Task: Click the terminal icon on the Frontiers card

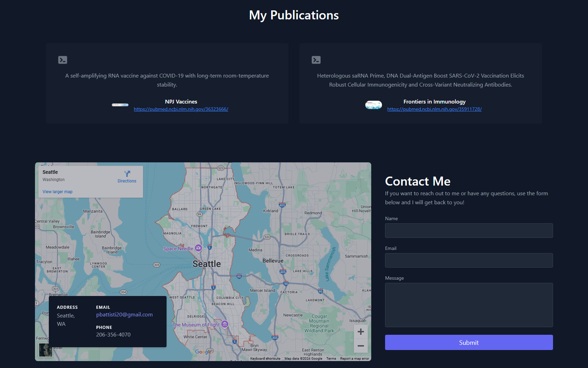Action: (x=316, y=60)
